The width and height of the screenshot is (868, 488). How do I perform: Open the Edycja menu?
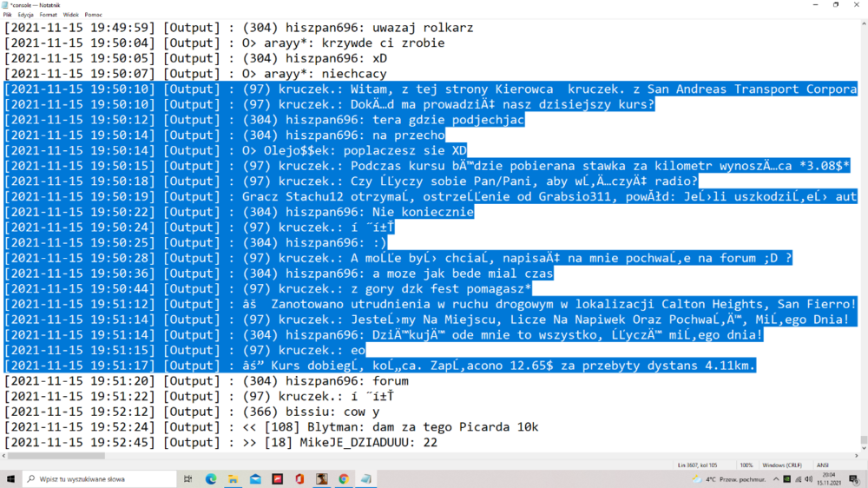(x=25, y=15)
